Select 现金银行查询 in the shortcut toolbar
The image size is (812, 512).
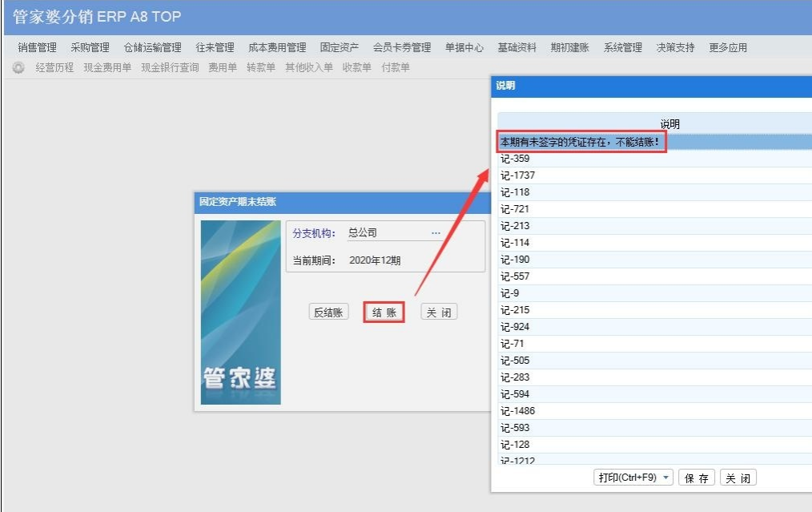coord(170,67)
